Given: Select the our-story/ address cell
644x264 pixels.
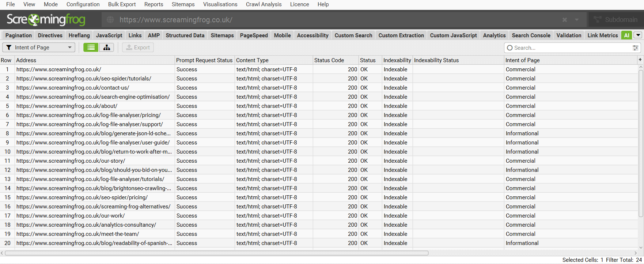Looking at the screenshot, I should click(x=95, y=161).
